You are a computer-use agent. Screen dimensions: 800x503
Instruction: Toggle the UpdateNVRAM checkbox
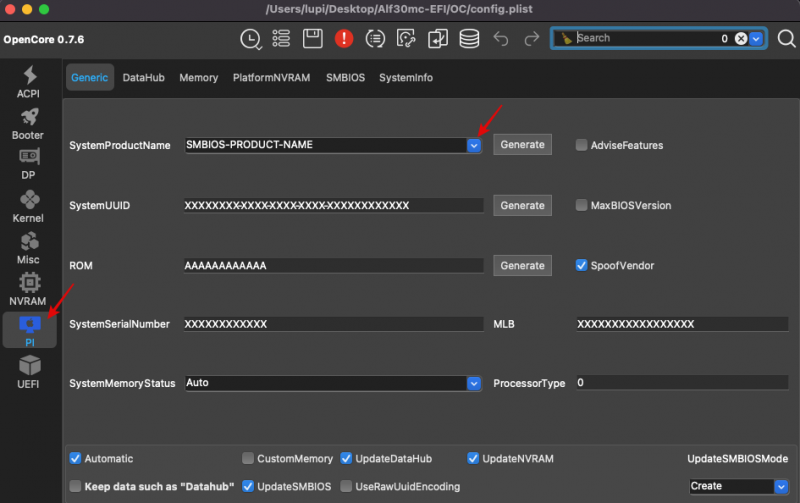pyautogui.click(x=473, y=458)
